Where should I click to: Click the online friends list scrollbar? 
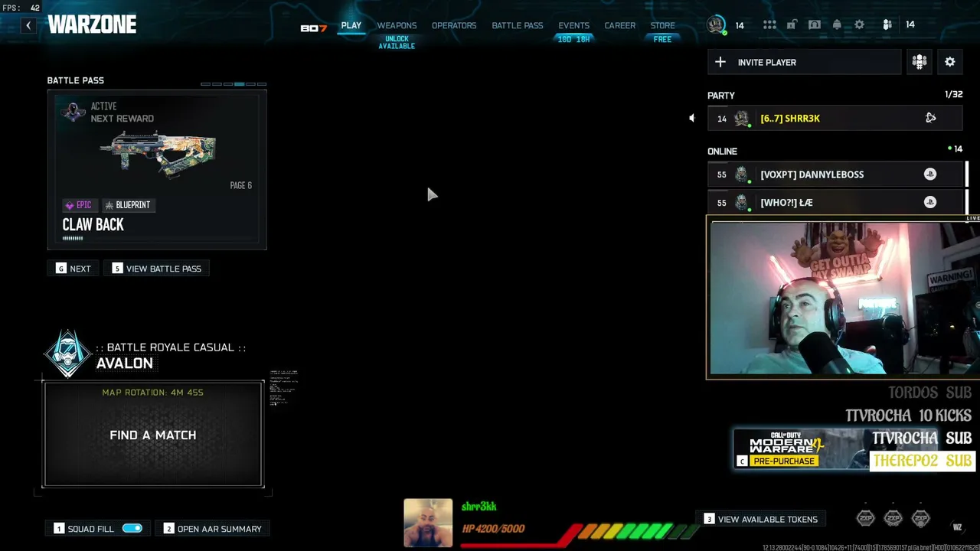[967, 188]
